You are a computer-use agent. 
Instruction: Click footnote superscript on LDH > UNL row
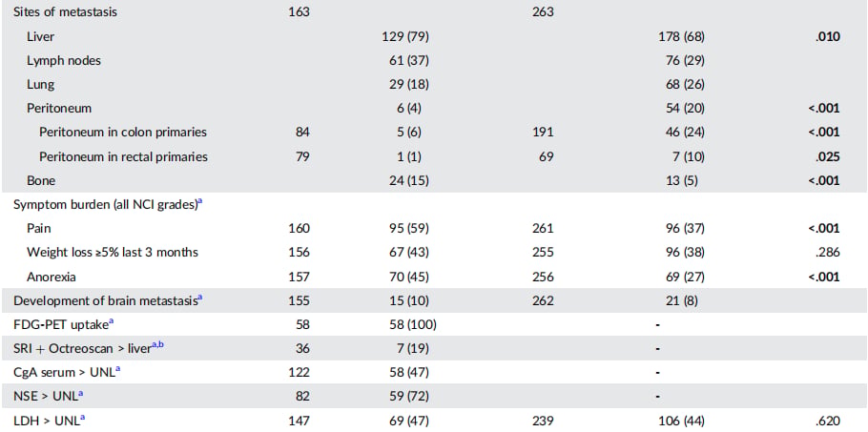coord(82,418)
